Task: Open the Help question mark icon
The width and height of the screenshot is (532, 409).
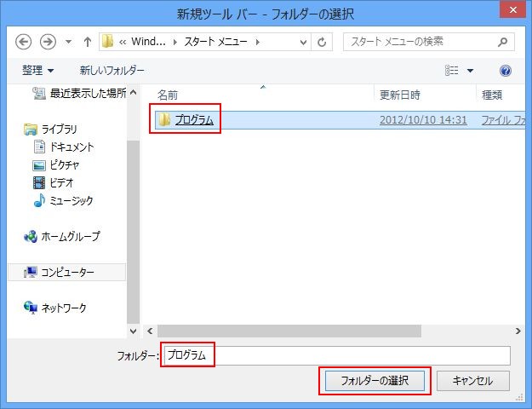Action: click(506, 71)
